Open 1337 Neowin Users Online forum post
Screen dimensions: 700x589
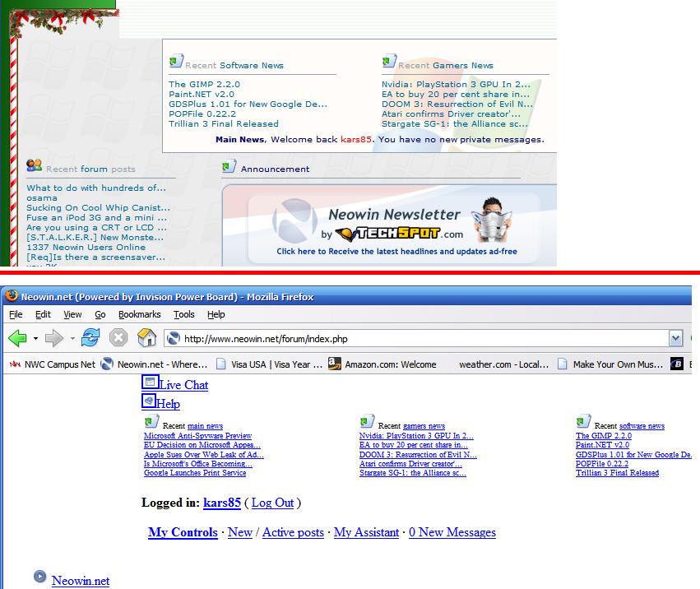(86, 248)
